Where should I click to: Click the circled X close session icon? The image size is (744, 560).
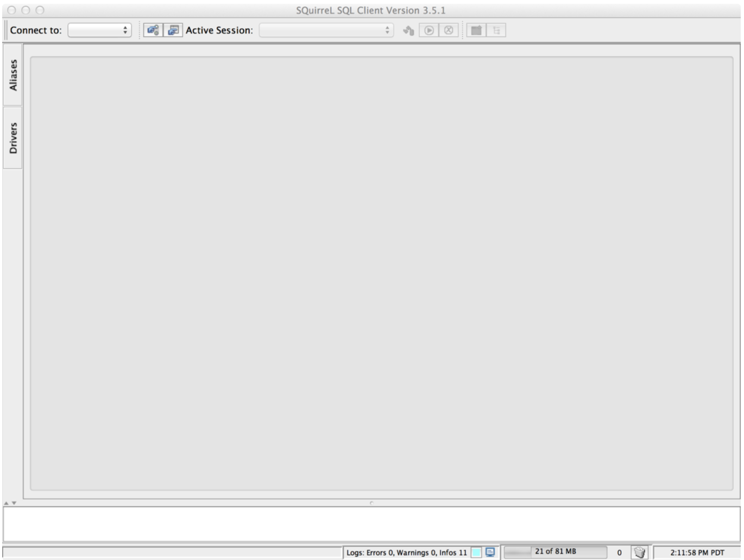click(x=449, y=30)
